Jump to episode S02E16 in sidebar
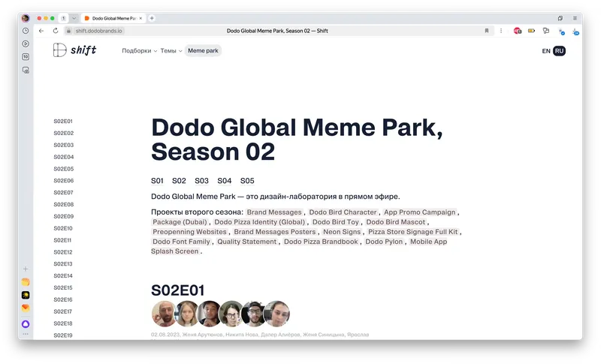Image resolution: width=601 pixels, height=364 pixels. click(x=63, y=299)
